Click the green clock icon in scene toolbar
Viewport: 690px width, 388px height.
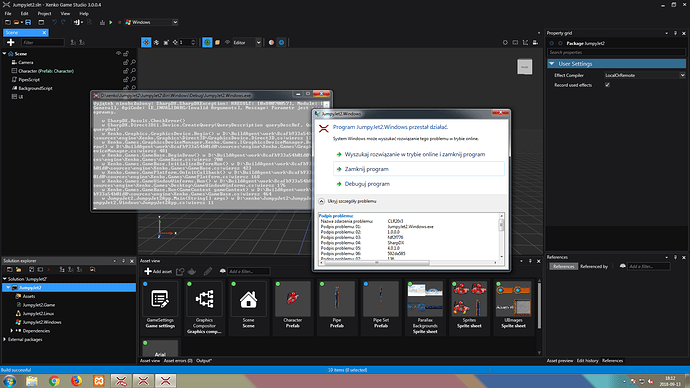point(207,42)
